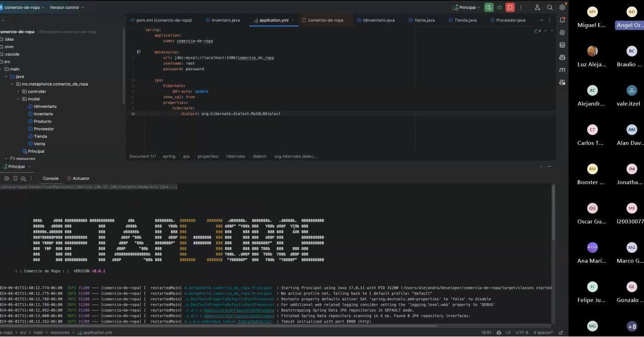Switch to the Actuator tab
Screen dimensions: 644x337
pos(81,178)
